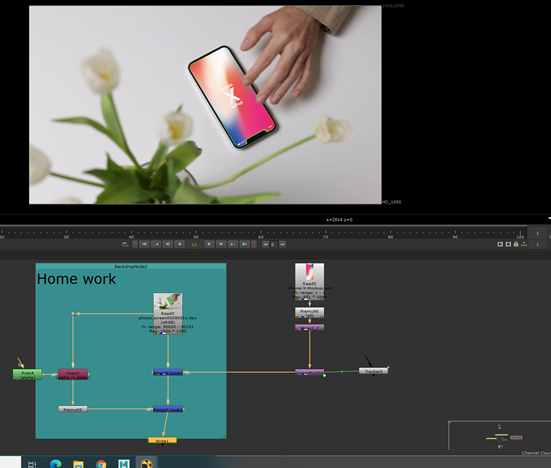
Task: Select the Premult6 node
Action: [310, 313]
